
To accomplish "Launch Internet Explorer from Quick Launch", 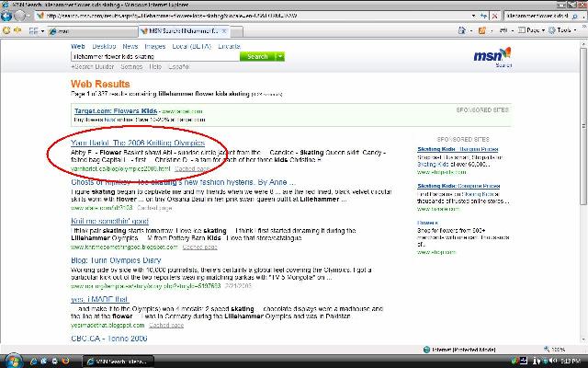I will point(34,362).
